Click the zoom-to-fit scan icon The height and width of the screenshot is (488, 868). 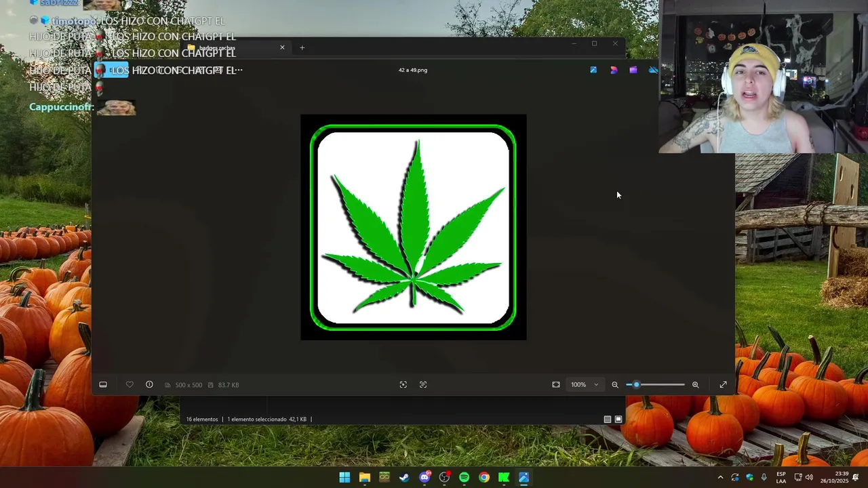pyautogui.click(x=423, y=384)
